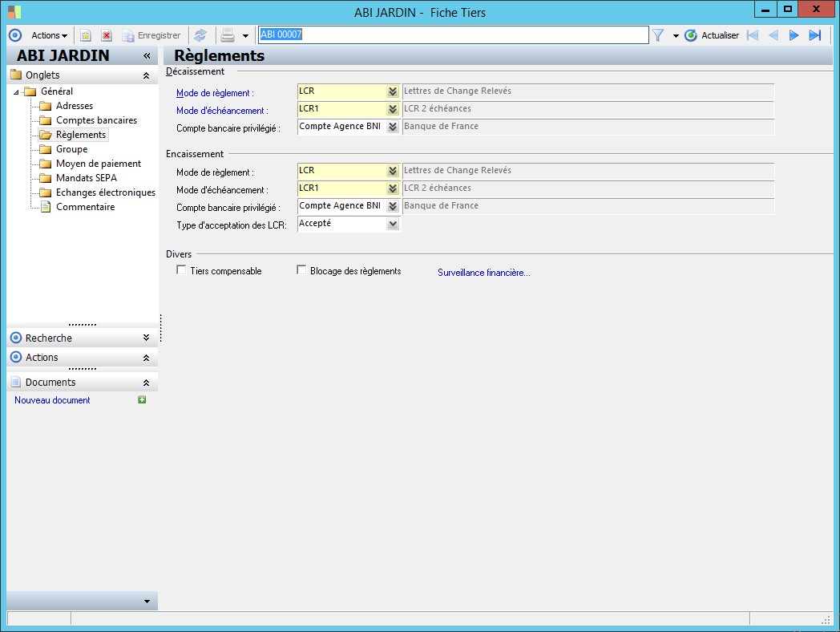This screenshot has width=840, height=632.
Task: Open Comptes bancaires tab
Action: click(x=96, y=120)
